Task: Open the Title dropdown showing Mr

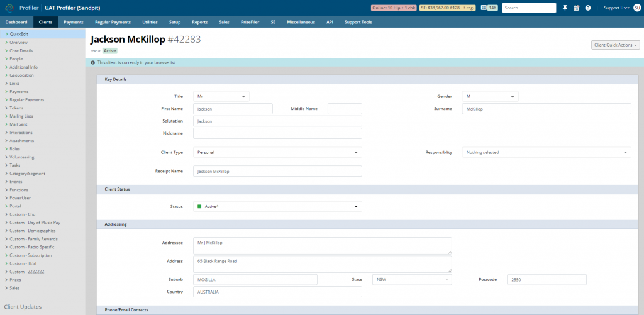Action: click(x=221, y=97)
